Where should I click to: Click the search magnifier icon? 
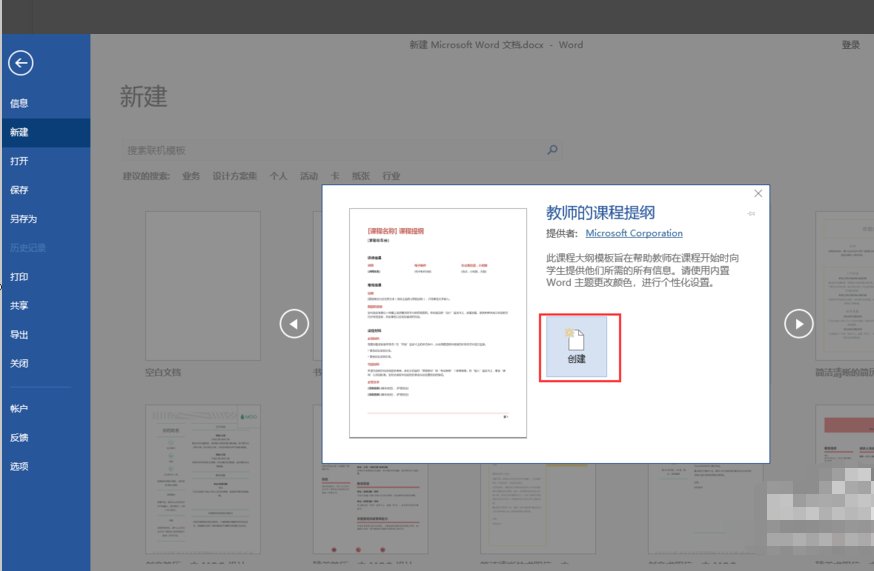click(552, 149)
